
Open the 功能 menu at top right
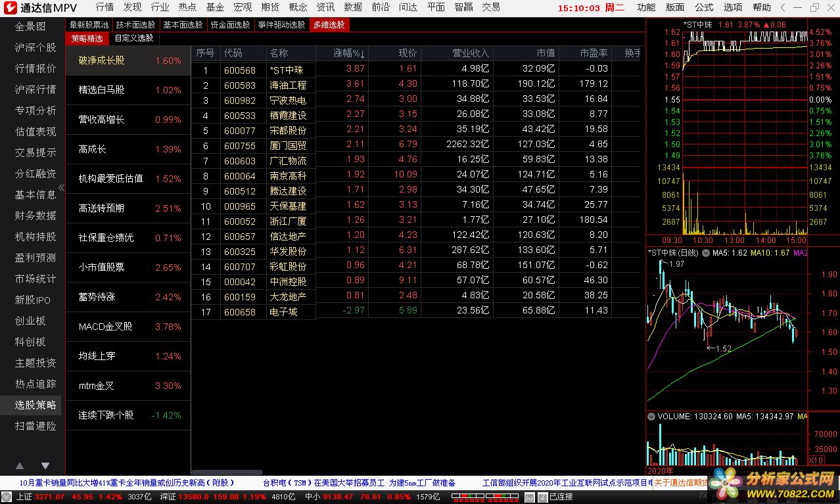pos(646,7)
